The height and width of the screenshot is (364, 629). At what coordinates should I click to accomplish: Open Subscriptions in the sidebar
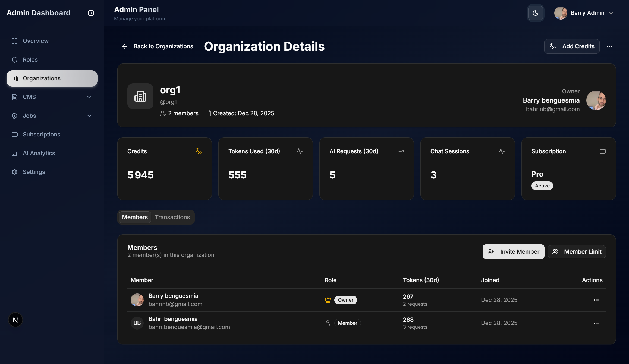tap(52, 135)
